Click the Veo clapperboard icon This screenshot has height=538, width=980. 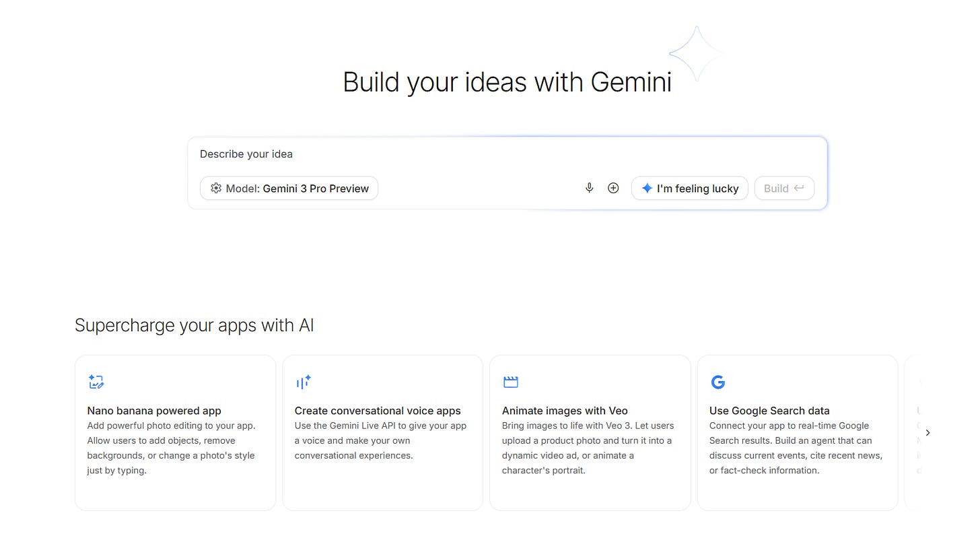click(x=511, y=382)
